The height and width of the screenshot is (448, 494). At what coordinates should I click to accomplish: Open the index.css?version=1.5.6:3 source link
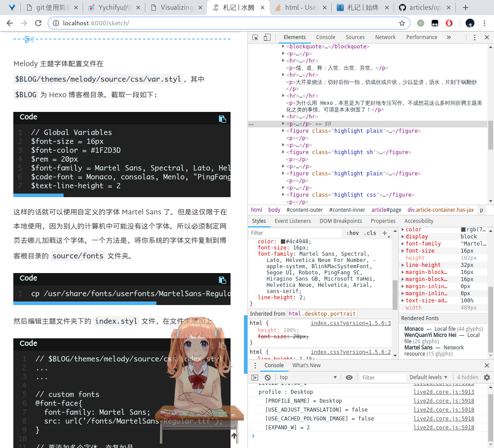pos(351,323)
